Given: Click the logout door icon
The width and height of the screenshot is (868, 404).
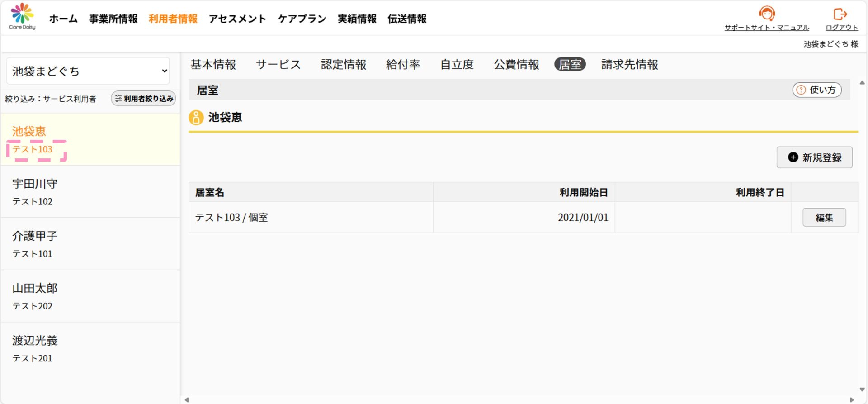Looking at the screenshot, I should point(840,14).
